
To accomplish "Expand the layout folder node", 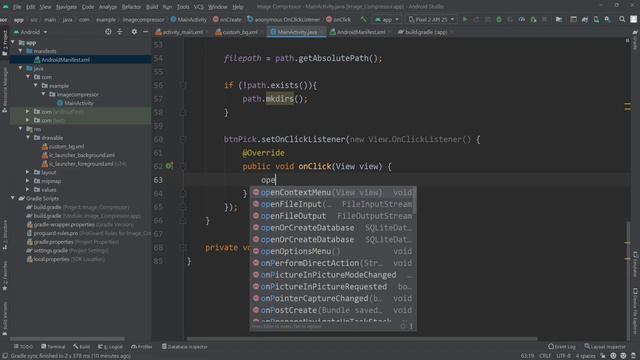I will 28,172.
